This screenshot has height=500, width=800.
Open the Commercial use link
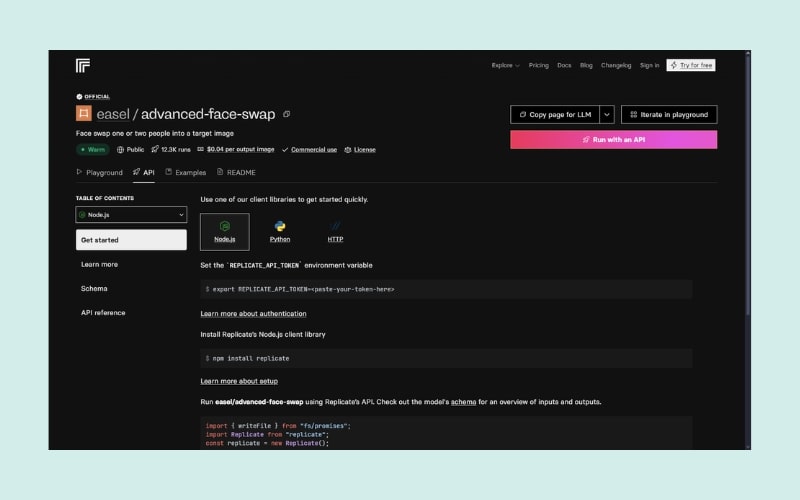314,149
